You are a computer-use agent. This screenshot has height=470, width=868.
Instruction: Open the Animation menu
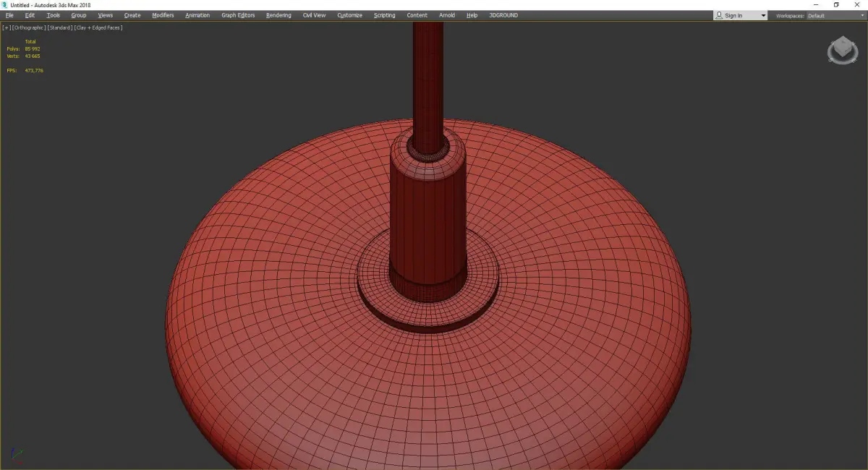point(197,15)
